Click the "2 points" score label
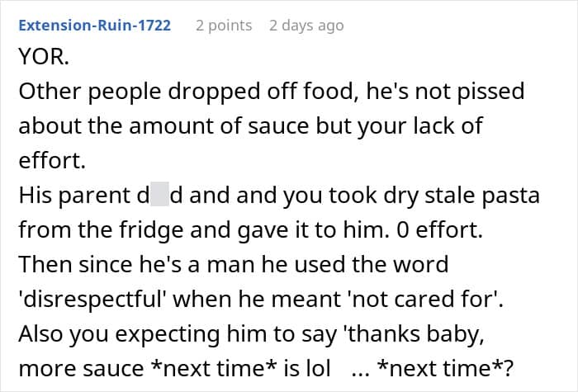Image resolution: width=578 pixels, height=392 pixels. (x=224, y=26)
